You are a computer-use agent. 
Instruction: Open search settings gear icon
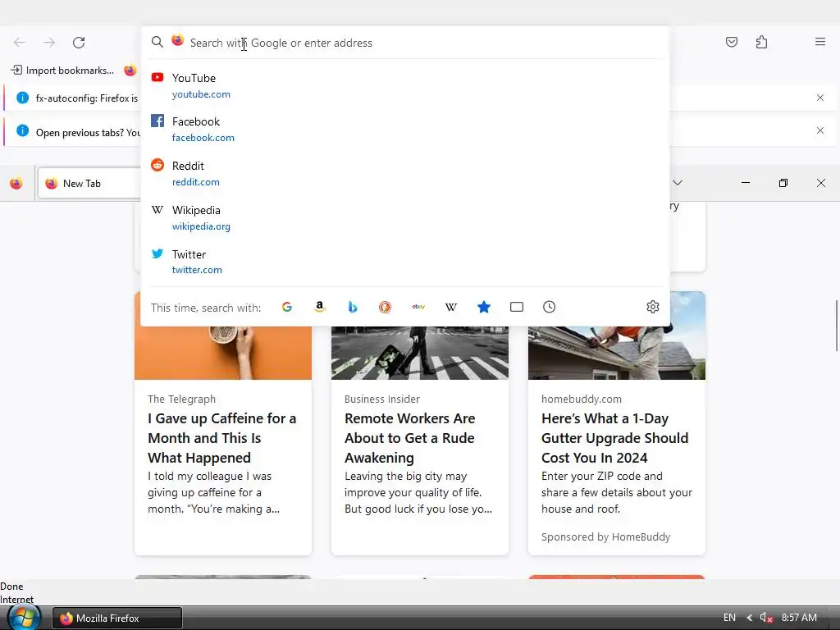[x=652, y=307]
